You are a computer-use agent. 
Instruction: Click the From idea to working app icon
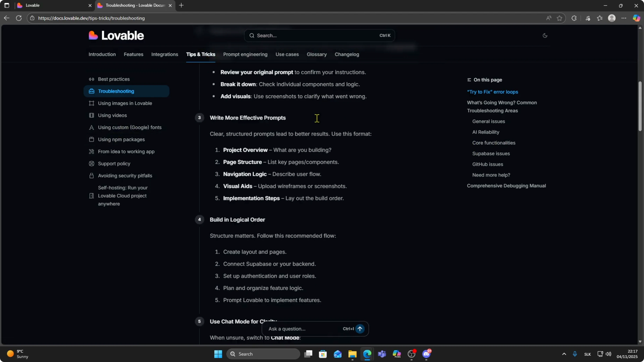[x=92, y=151]
